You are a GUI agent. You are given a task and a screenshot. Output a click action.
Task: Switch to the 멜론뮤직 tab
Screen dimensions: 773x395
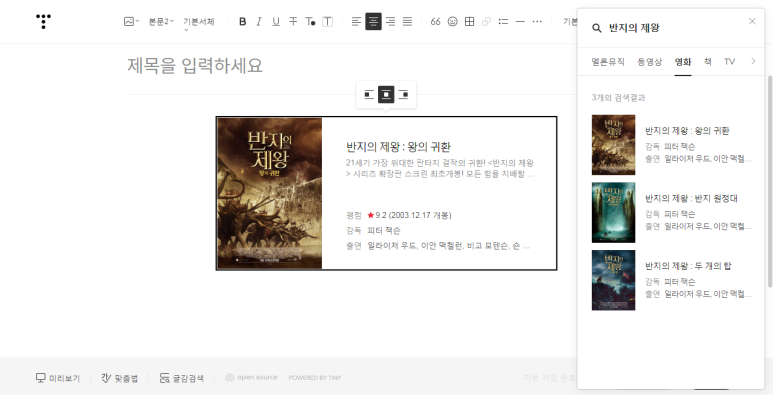[608, 62]
